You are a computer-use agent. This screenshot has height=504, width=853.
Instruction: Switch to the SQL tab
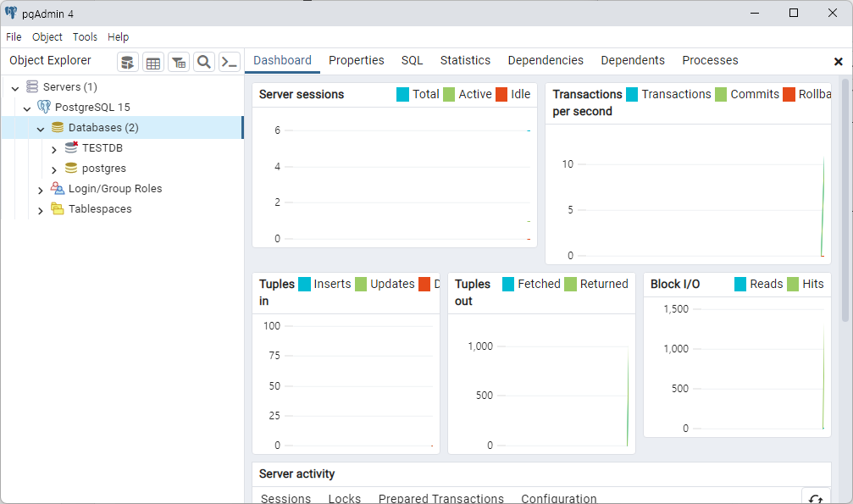click(412, 60)
